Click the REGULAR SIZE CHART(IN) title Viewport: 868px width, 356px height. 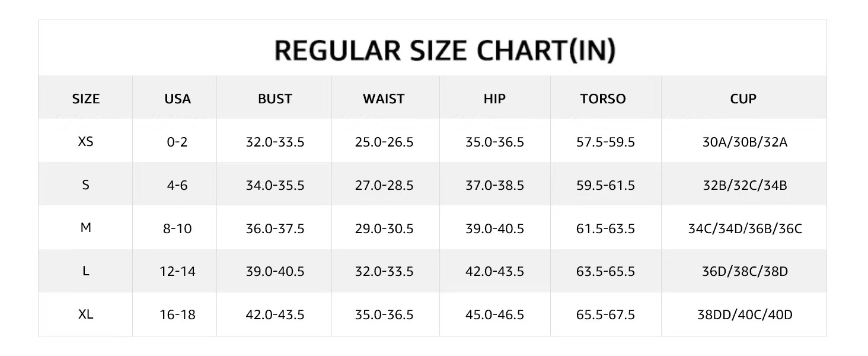coord(445,50)
